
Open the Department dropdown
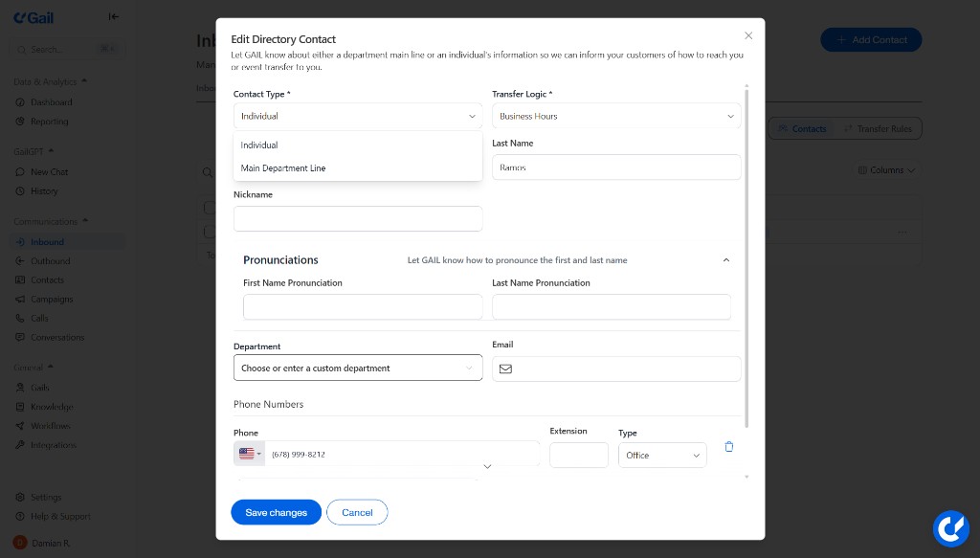(x=357, y=368)
